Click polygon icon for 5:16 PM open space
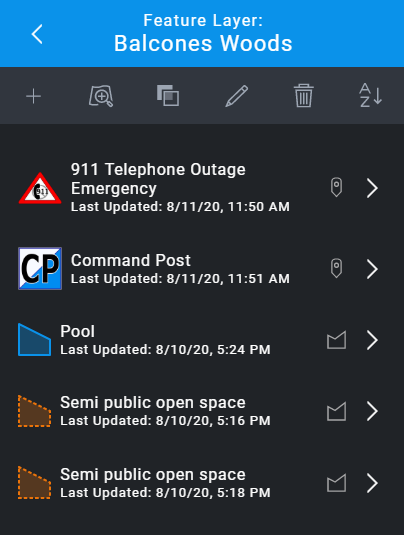404x535 pixels. click(336, 411)
